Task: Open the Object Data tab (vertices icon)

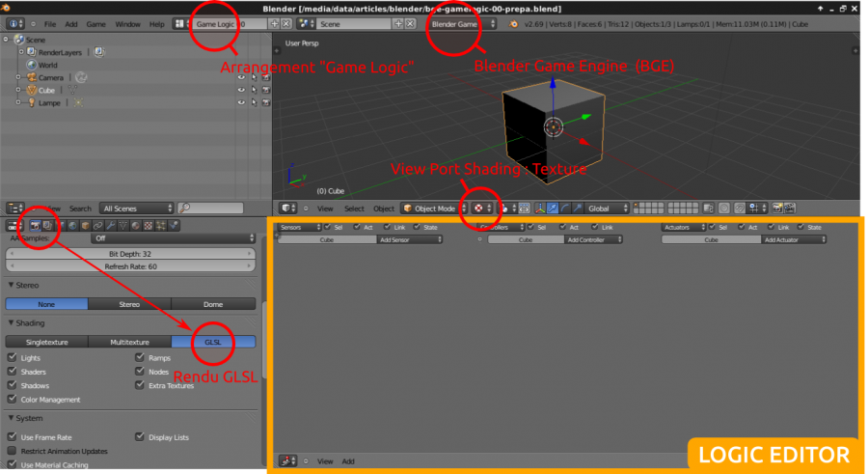Action: click(123, 226)
